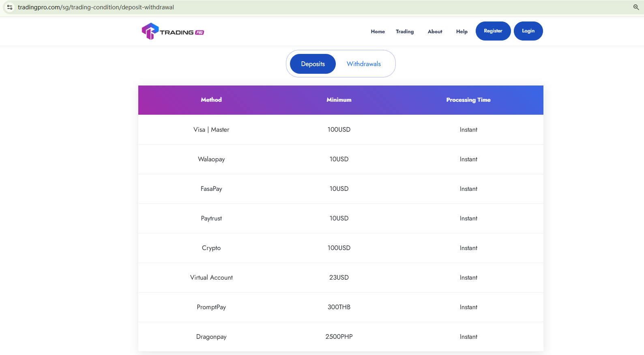Click the Processing Time column header
644x355 pixels.
click(468, 100)
